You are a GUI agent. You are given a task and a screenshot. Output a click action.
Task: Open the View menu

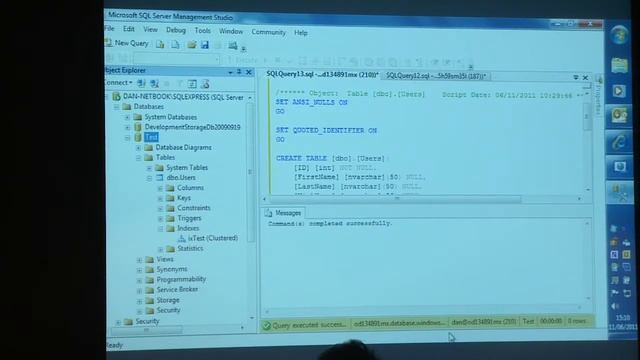[150, 29]
